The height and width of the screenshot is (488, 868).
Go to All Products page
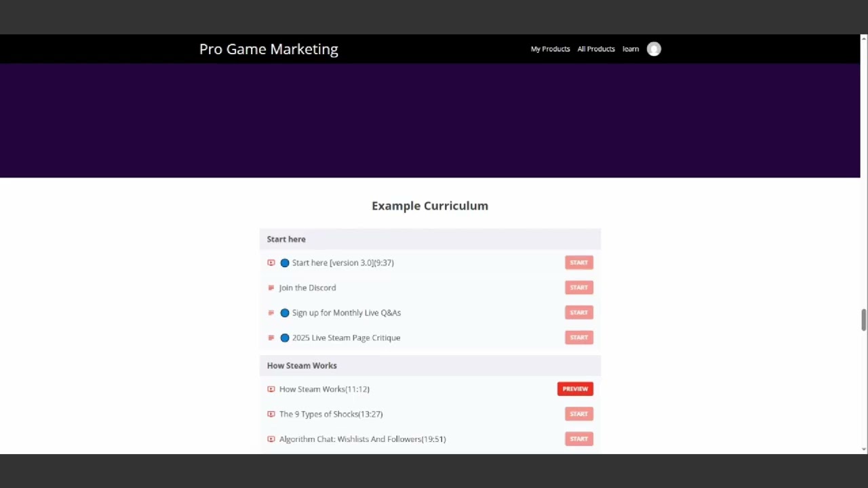click(x=596, y=49)
